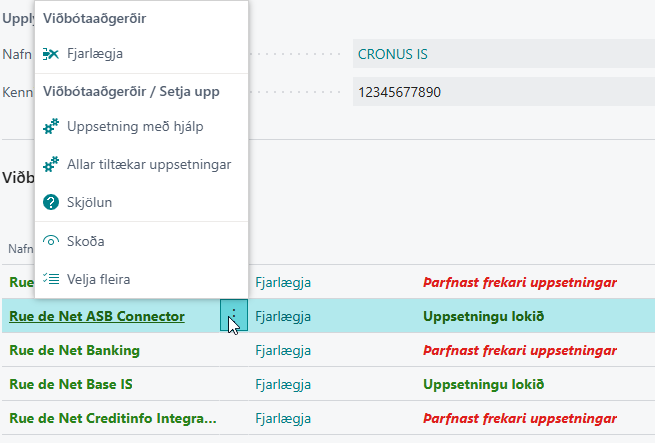The height and width of the screenshot is (443, 655).
Task: Click the puzzle icon beside Uppsetning með hjálp
Action: pos(52,127)
